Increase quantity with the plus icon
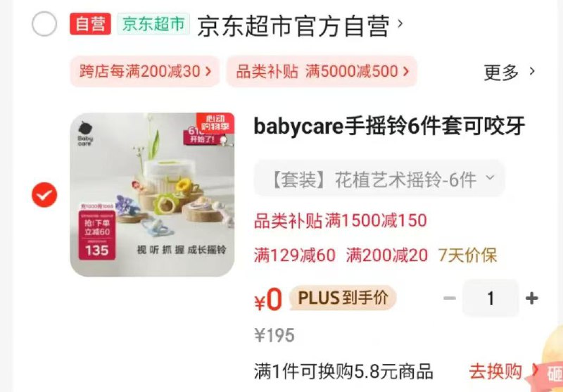 pyautogui.click(x=532, y=298)
